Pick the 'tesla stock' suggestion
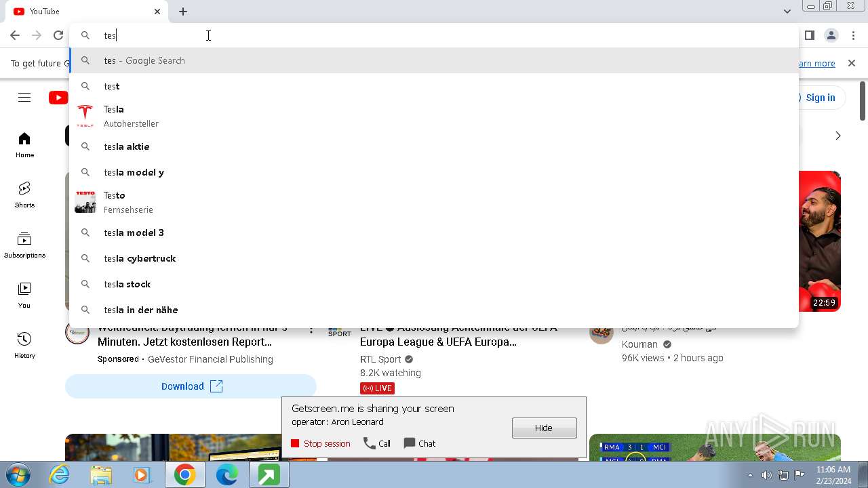Viewport: 868px width, 488px height. point(434,284)
